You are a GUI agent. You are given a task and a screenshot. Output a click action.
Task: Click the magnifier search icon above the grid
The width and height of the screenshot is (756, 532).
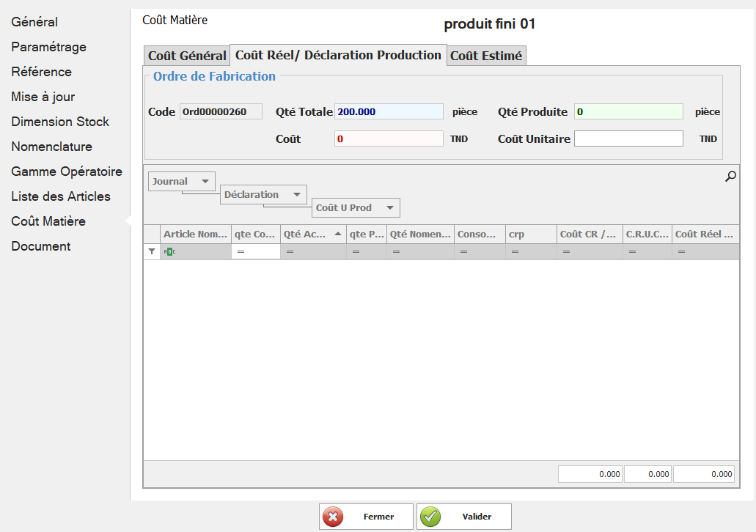730,177
